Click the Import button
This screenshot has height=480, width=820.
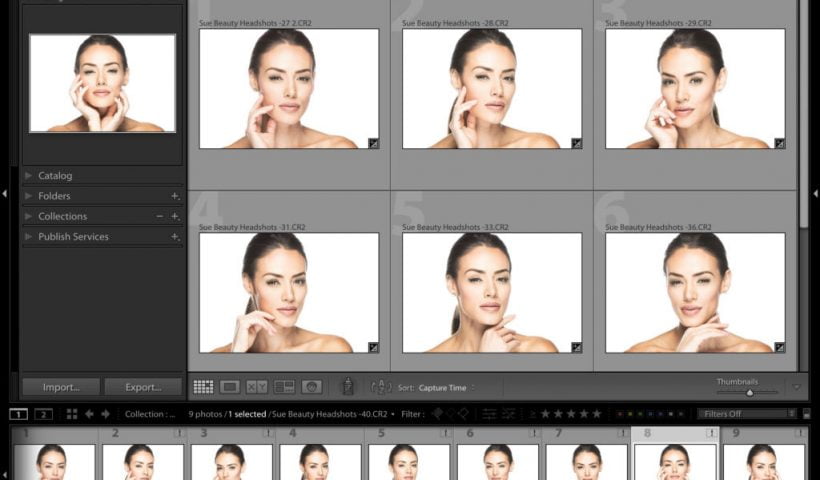coord(60,387)
